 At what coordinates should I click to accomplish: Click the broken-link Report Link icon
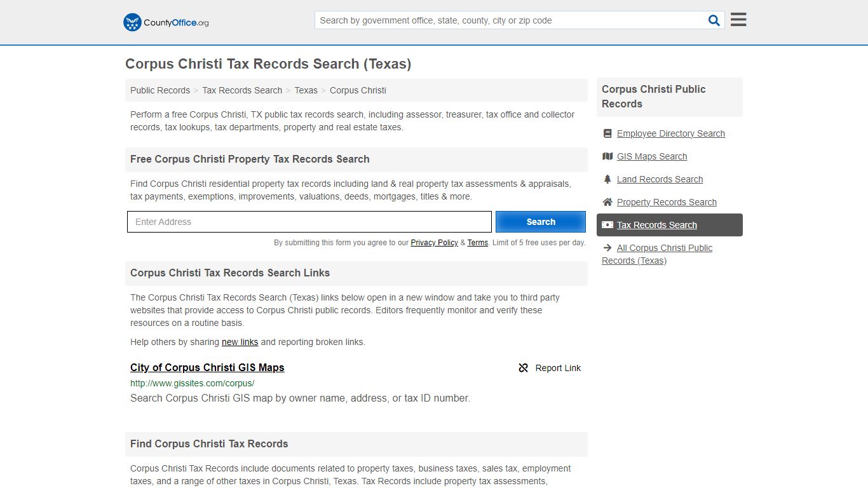click(524, 368)
